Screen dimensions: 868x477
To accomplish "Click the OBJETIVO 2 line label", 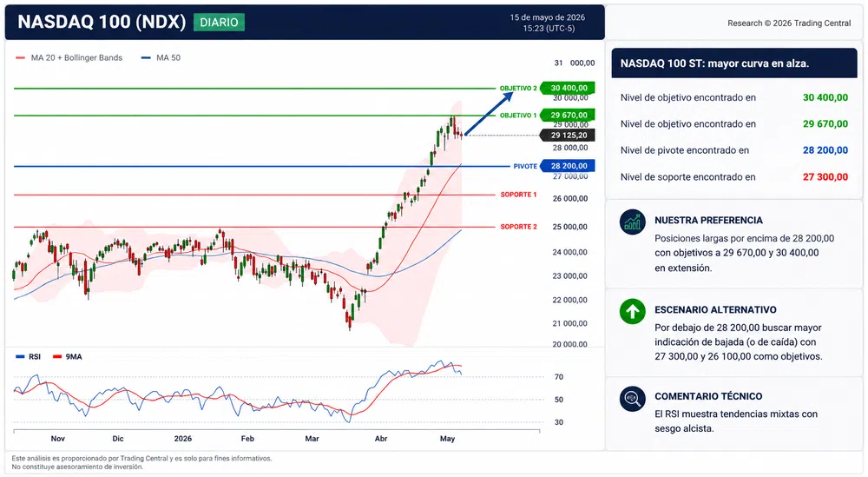I will tap(518, 88).
